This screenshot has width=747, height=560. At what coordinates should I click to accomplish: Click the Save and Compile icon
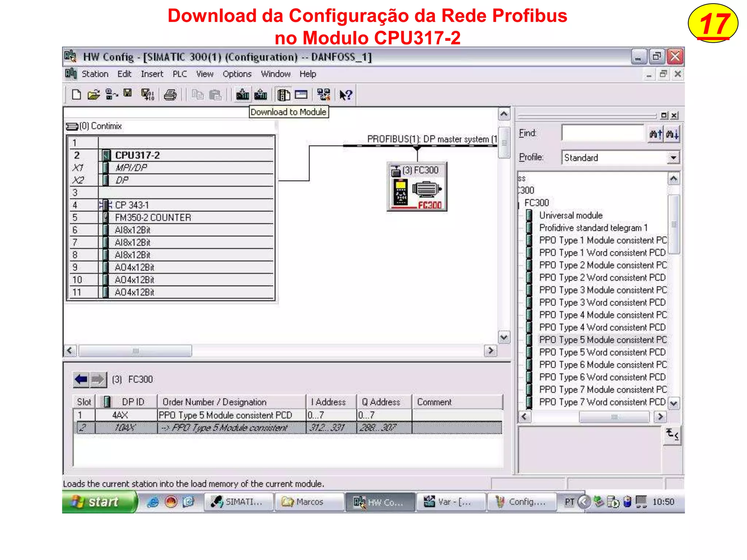coord(147,95)
